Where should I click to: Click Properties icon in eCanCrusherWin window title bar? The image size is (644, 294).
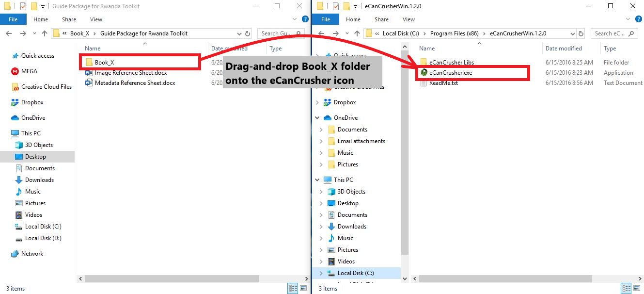pyautogui.click(x=336, y=6)
